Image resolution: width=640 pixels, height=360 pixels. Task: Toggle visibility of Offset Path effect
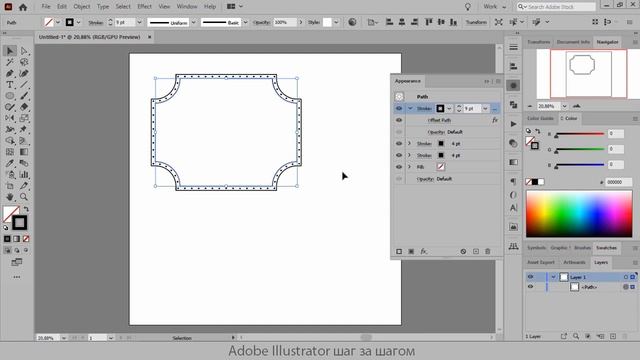399,120
